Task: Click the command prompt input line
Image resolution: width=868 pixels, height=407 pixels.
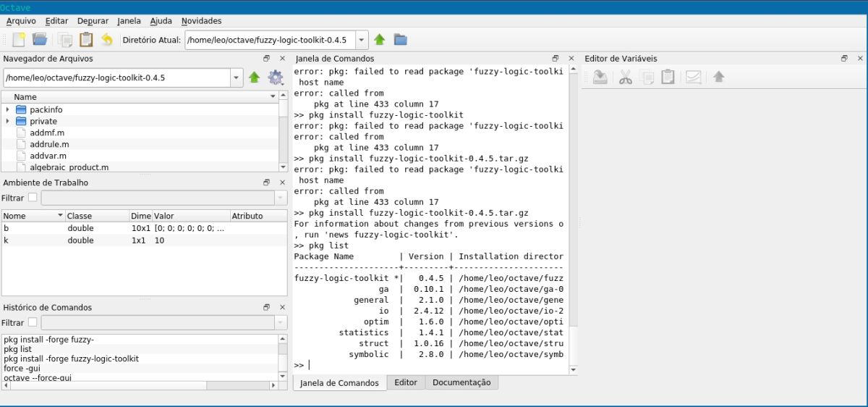Action: pyautogui.click(x=431, y=365)
